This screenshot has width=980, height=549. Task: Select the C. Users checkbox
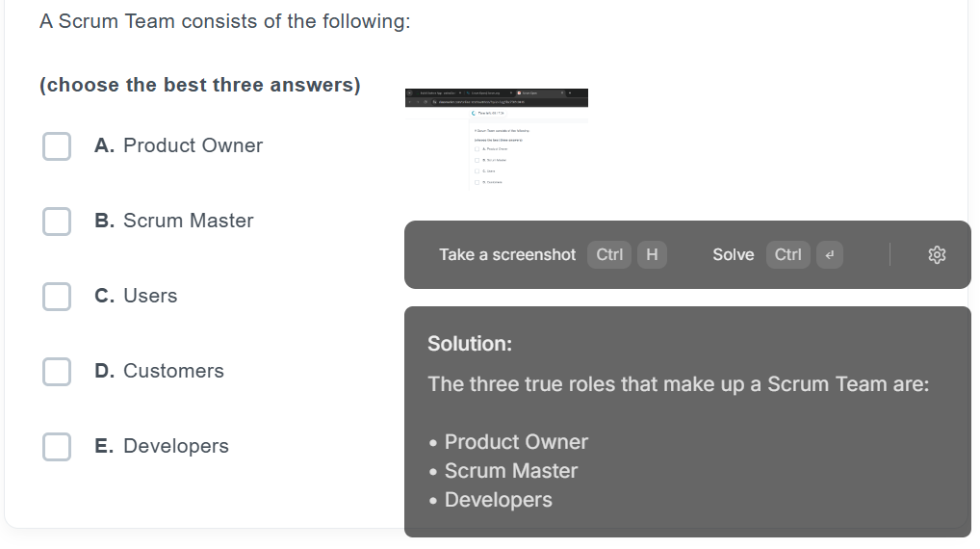[x=57, y=297]
